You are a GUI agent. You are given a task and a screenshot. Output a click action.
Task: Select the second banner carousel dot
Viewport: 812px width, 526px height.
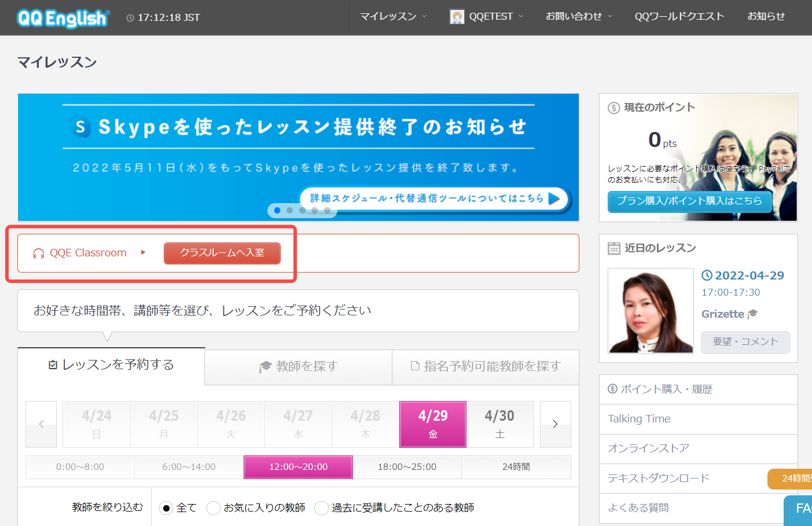pyautogui.click(x=289, y=210)
